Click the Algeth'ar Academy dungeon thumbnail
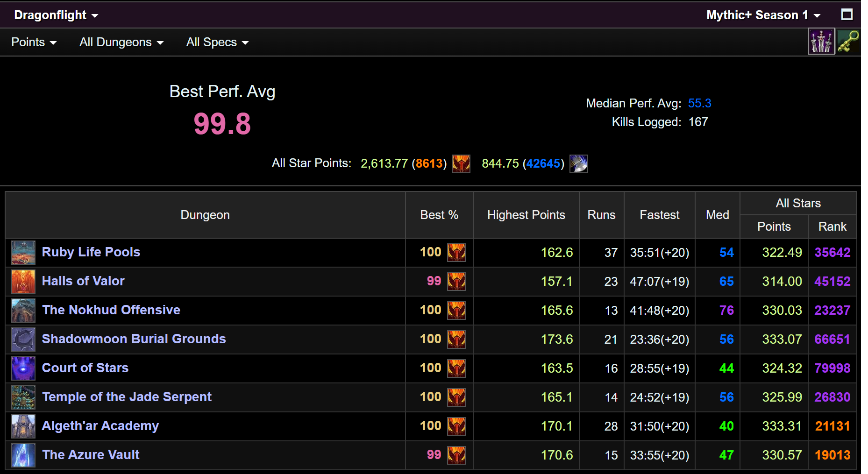The width and height of the screenshot is (868, 474). 23,426
